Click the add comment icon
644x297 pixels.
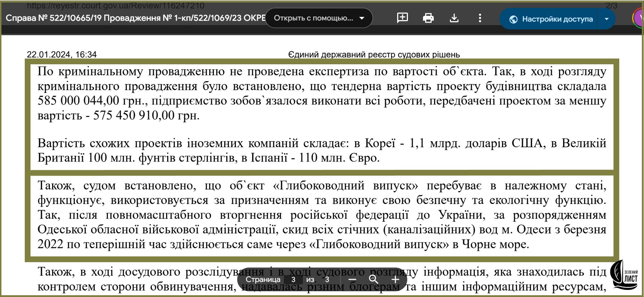point(402,18)
